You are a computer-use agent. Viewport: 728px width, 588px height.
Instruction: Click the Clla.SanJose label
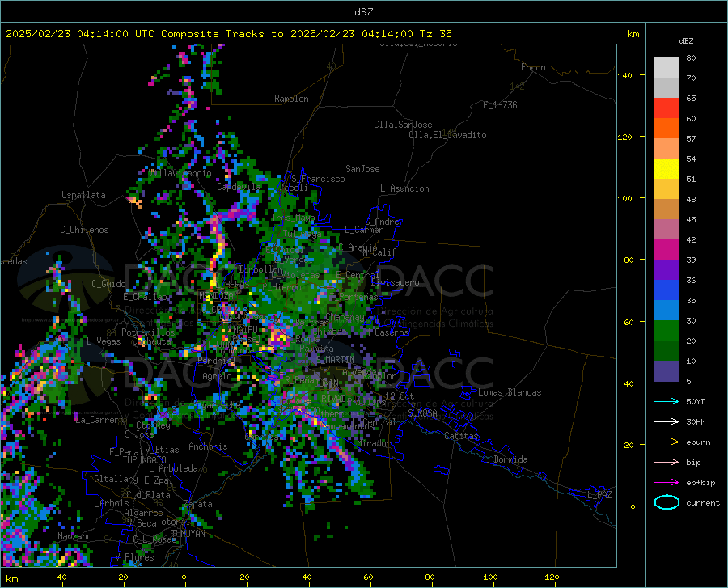[403, 125]
